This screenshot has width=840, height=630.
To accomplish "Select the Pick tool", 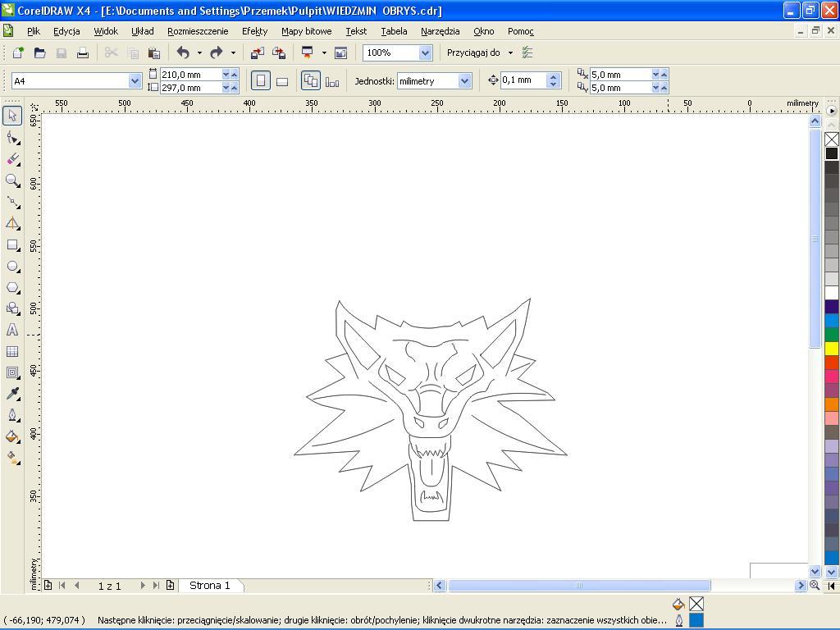I will tap(12, 116).
